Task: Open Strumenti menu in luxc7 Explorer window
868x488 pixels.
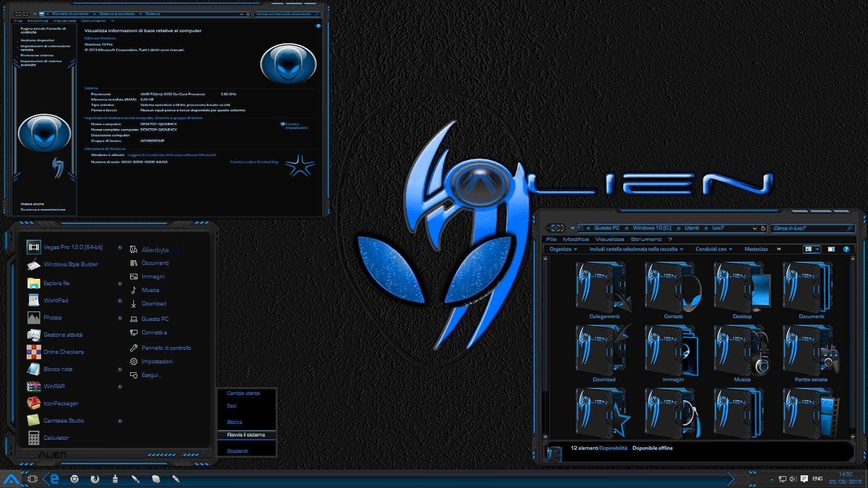Action: pyautogui.click(x=646, y=239)
